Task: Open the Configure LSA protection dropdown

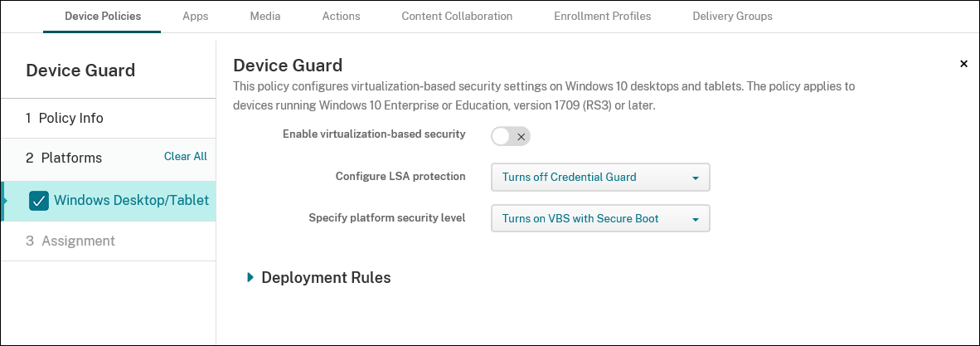Action: pyautogui.click(x=599, y=178)
